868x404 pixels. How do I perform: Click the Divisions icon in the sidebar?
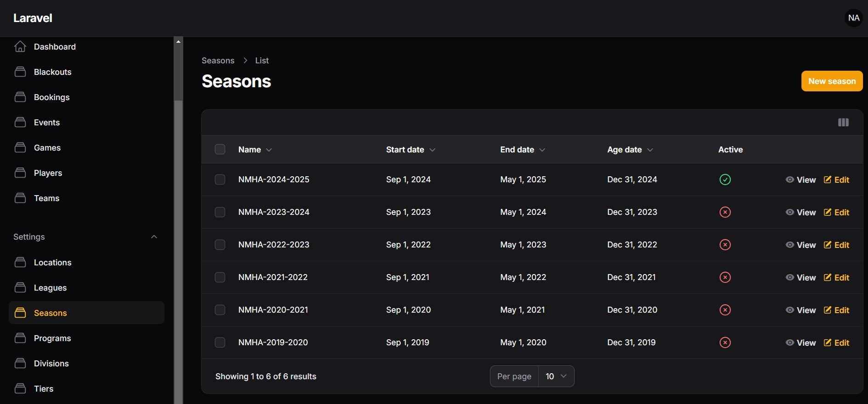point(20,364)
